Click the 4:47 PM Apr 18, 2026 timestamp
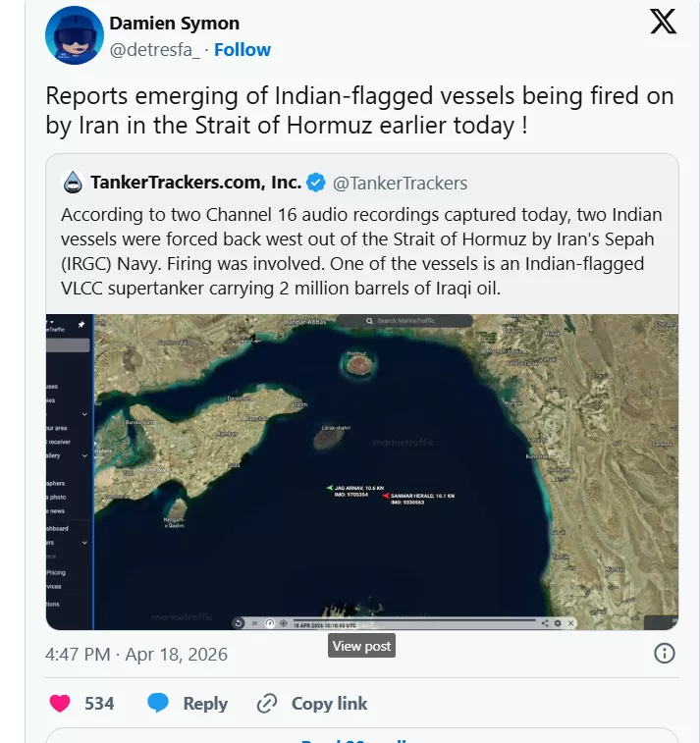This screenshot has height=743, width=700. click(136, 654)
